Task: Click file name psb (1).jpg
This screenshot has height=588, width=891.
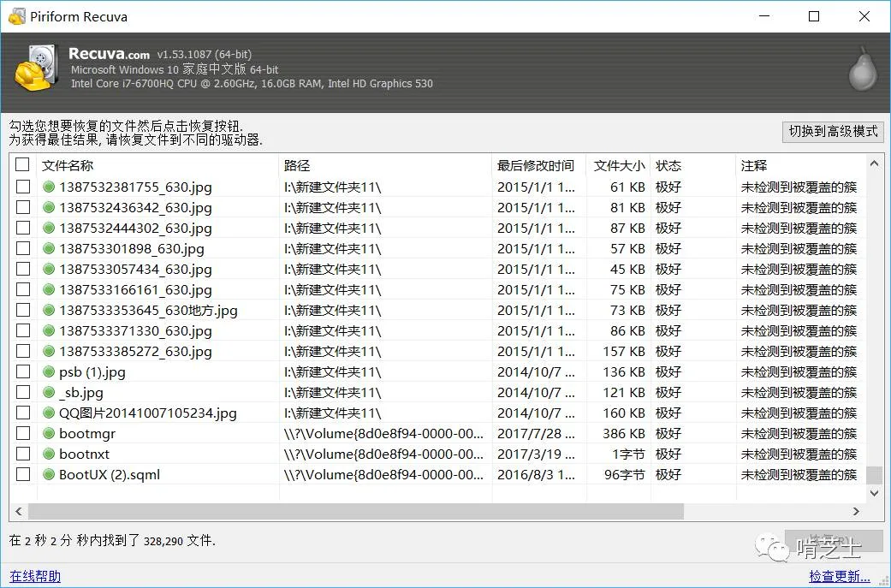Action: click(x=92, y=372)
